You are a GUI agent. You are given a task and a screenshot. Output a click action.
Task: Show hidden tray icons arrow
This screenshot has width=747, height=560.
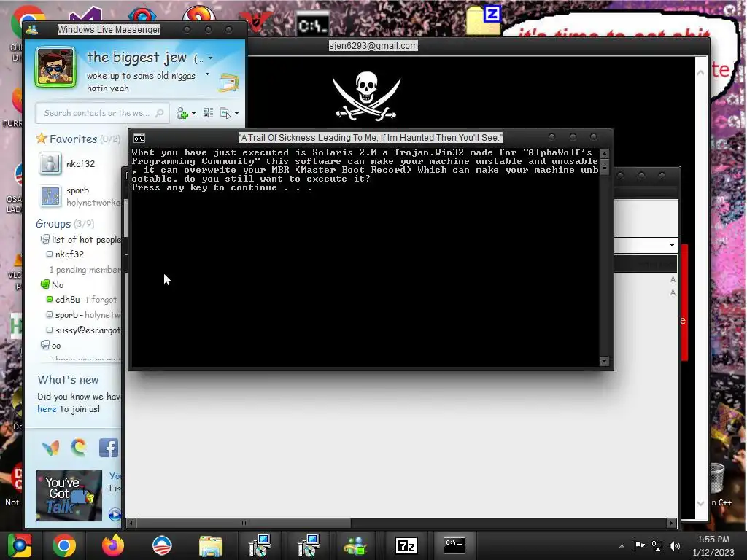click(622, 546)
